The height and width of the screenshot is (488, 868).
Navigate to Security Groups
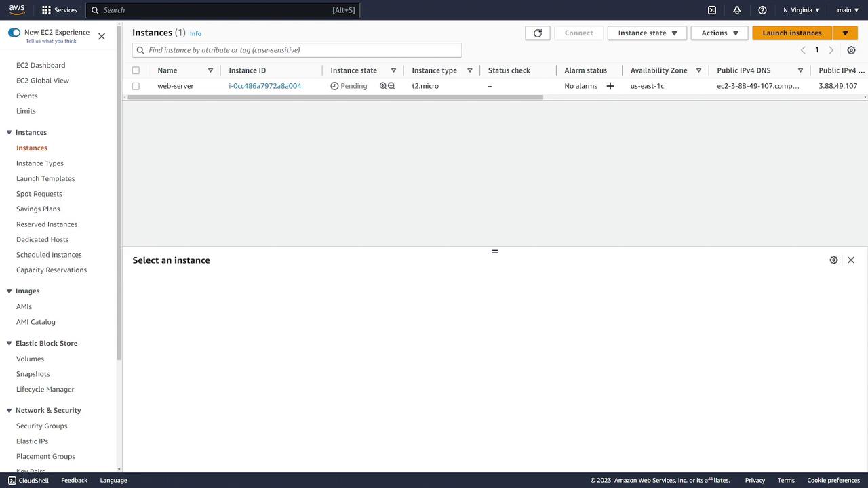click(42, 426)
